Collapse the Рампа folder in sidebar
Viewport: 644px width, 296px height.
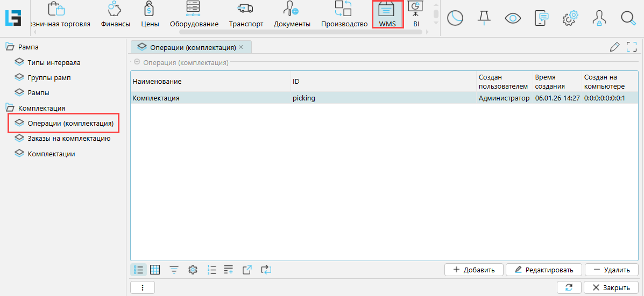[x=10, y=47]
